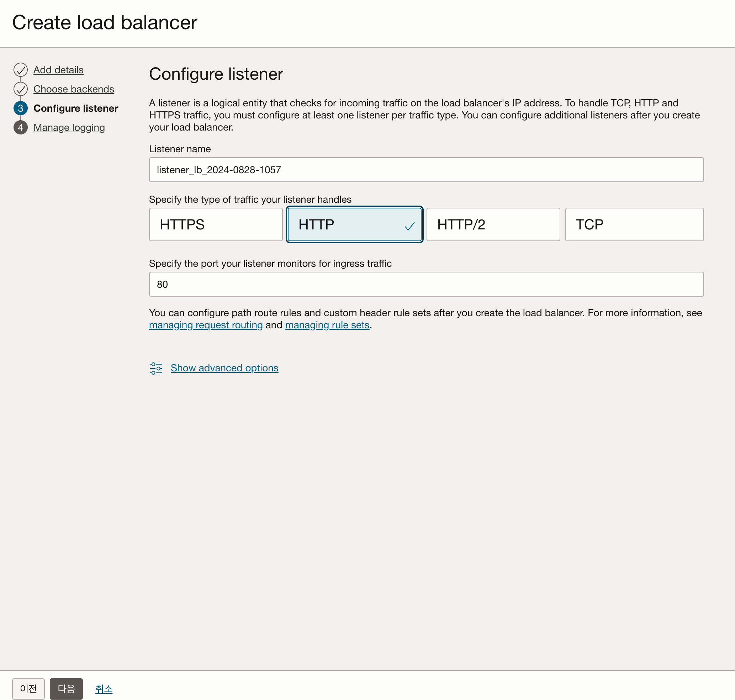Image resolution: width=735 pixels, height=700 pixels.
Task: Focus the Listener name input field
Action: coord(426,170)
